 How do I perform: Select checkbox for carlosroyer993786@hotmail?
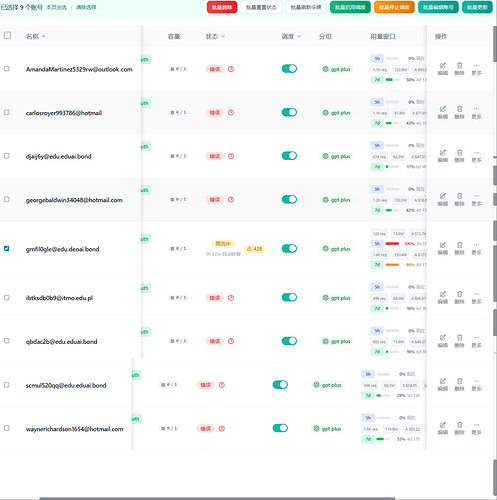(x=7, y=112)
